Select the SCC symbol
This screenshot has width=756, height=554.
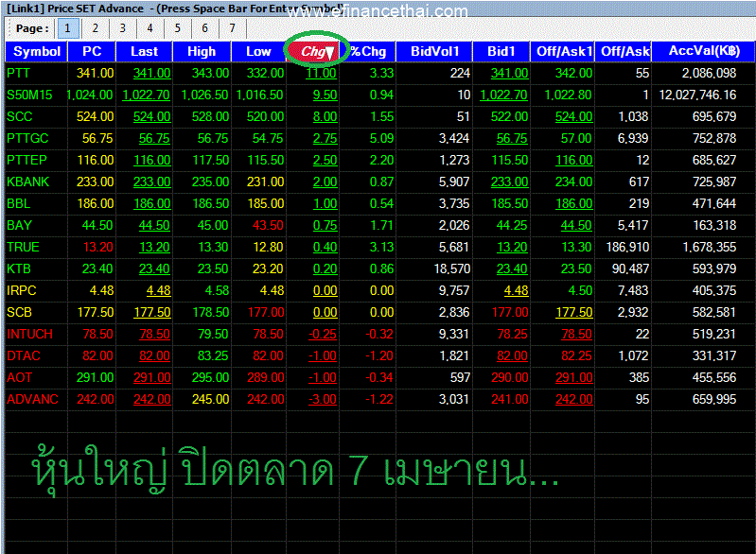pos(19,116)
